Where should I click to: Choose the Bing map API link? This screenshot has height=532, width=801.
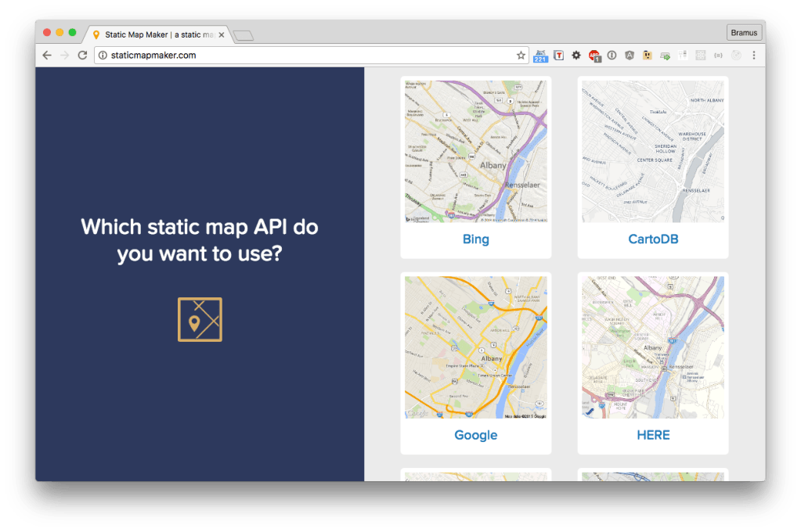pos(475,239)
